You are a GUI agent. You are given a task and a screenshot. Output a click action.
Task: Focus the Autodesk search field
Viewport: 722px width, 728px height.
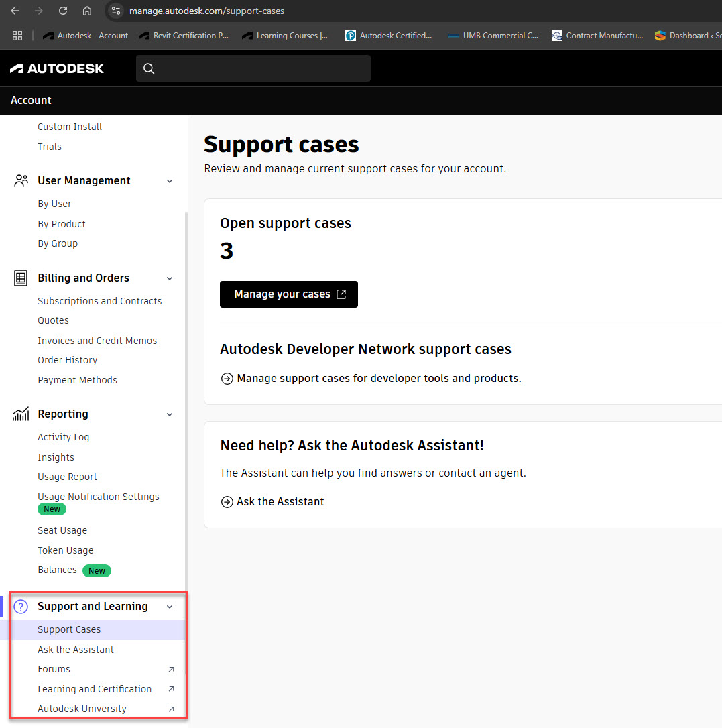point(253,69)
